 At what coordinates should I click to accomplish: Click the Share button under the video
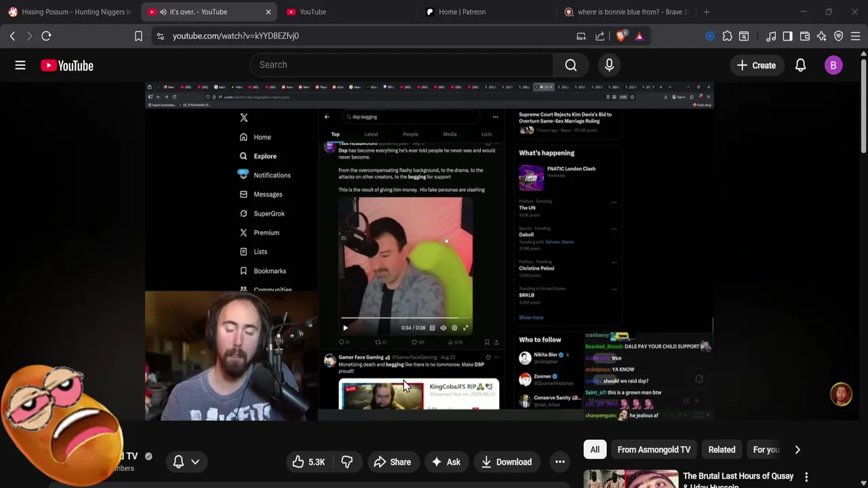(x=392, y=462)
